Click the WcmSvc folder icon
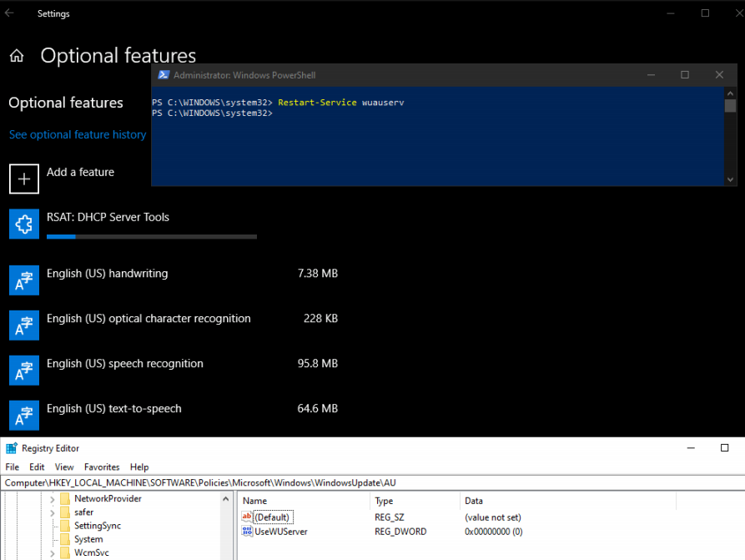Screen dimensions: 745x560 (65, 552)
